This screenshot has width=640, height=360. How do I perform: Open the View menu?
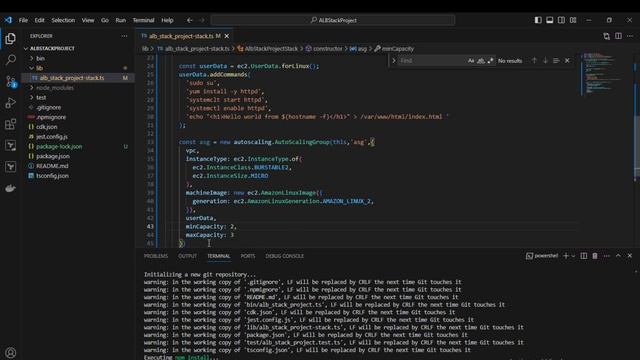[x=88, y=20]
